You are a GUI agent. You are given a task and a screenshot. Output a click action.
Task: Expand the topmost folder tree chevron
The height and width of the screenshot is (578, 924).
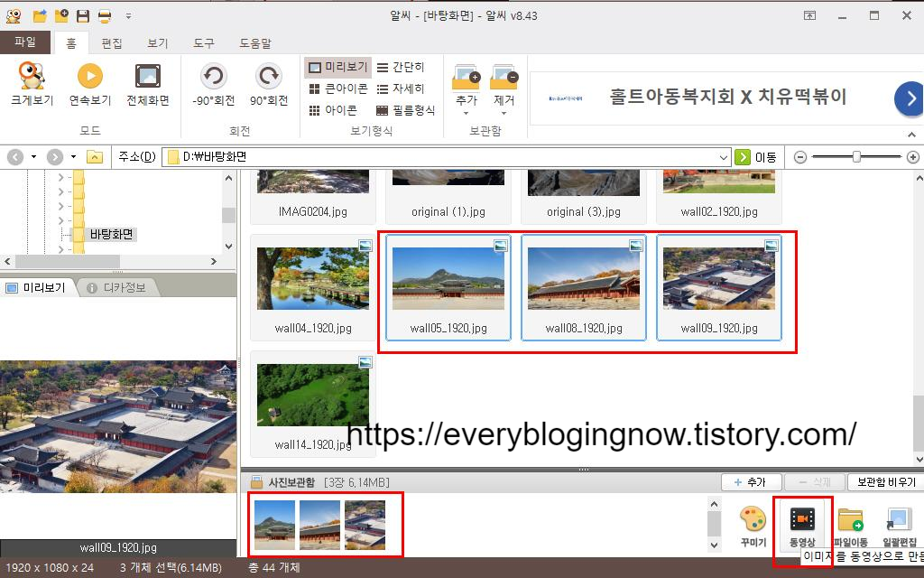coord(60,176)
